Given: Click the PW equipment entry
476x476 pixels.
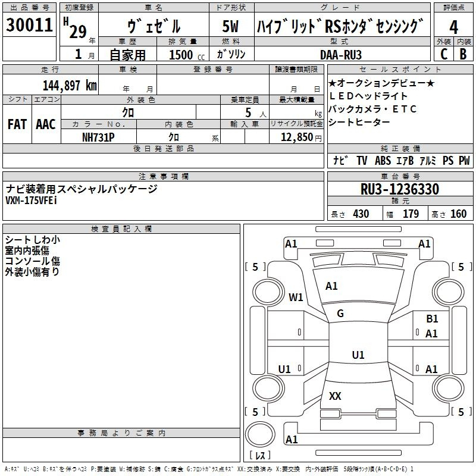Looking at the screenshot, I should click(x=464, y=160).
